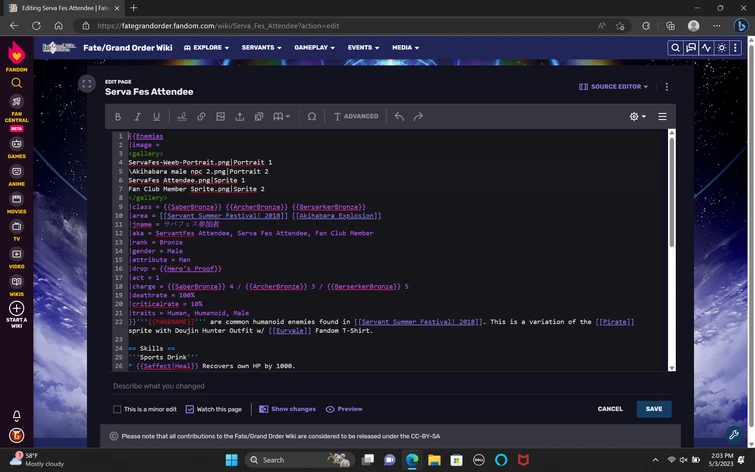
Task: Insert image from editor toolbar
Action: (221, 117)
